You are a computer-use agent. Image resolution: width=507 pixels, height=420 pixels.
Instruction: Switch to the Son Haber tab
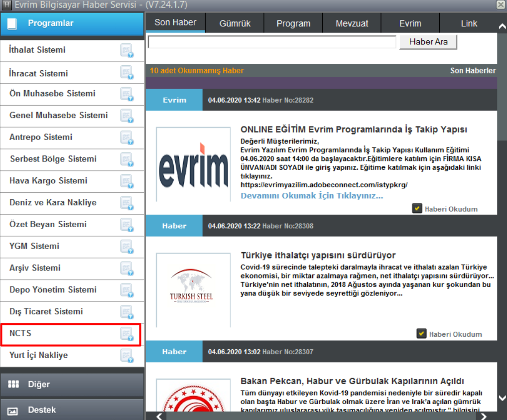click(x=175, y=22)
